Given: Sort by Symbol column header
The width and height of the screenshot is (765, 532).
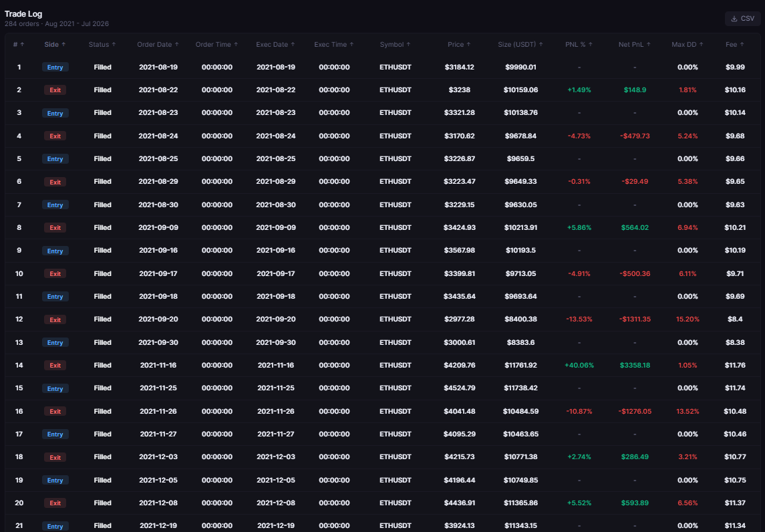Looking at the screenshot, I should click(395, 44).
